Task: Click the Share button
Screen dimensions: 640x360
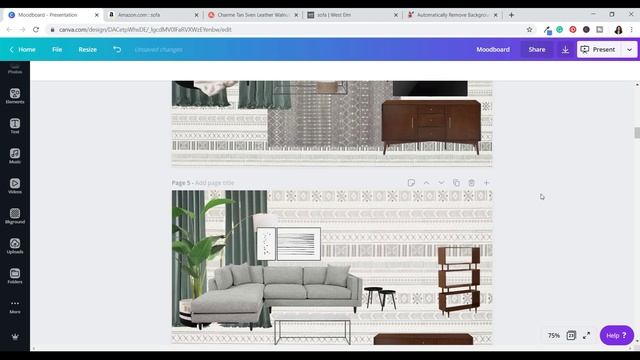Action: (x=537, y=49)
